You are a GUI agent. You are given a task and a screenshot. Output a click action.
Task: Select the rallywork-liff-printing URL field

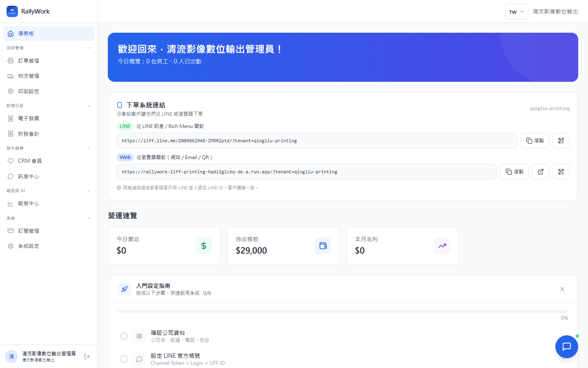pyautogui.click(x=307, y=172)
